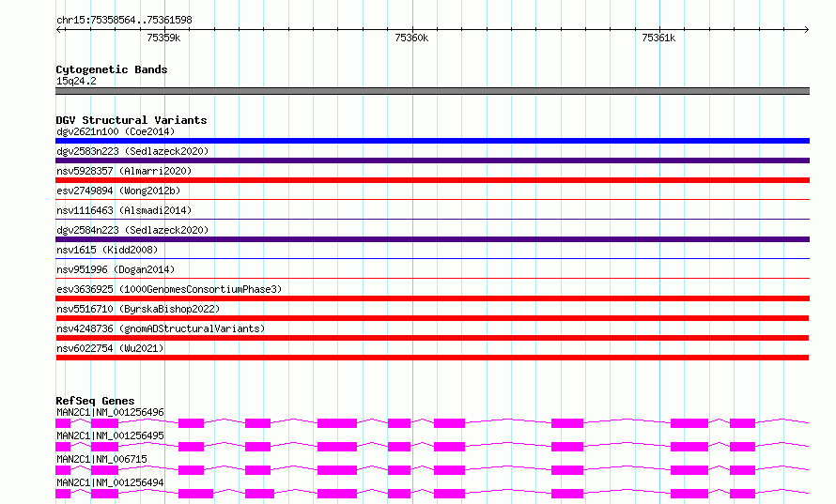Open variant dgv2621n100 (Coe2014) label
This screenshot has width=836, height=504.
(116, 131)
